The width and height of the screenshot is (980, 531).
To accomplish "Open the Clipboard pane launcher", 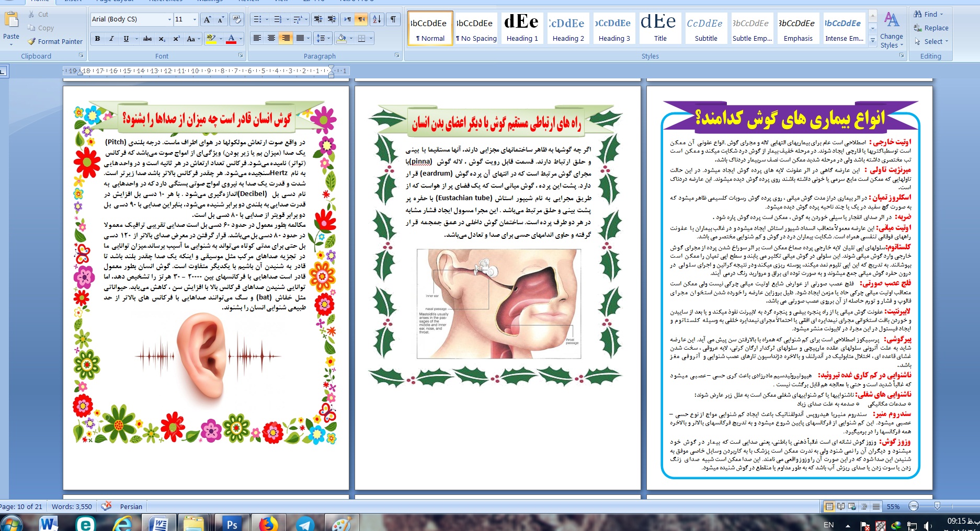I will [x=81, y=55].
